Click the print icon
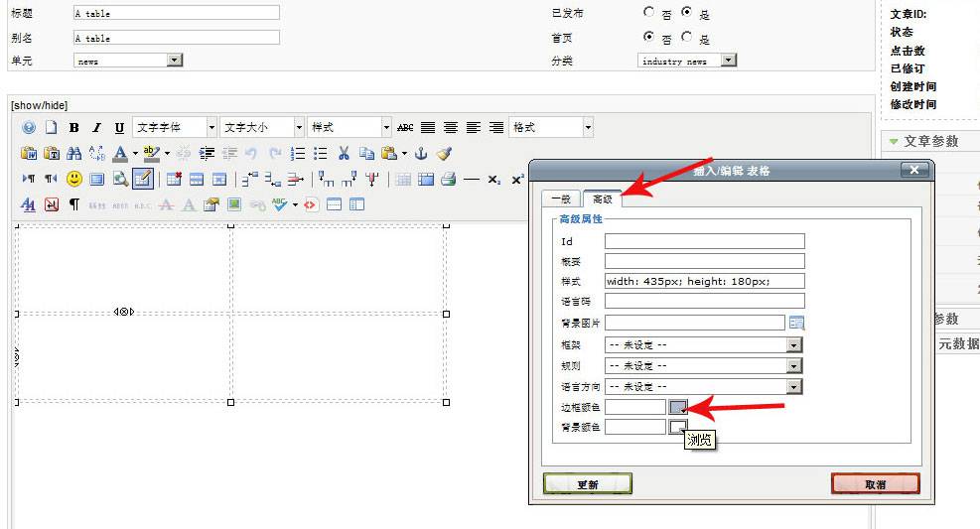Screen dimensions: 980x529 448,180
